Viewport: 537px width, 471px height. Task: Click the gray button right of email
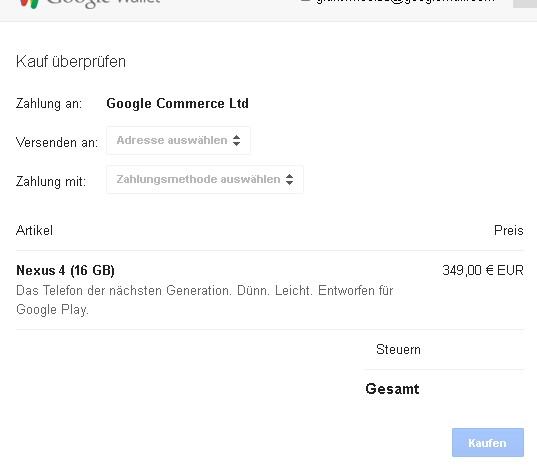(525, 3)
